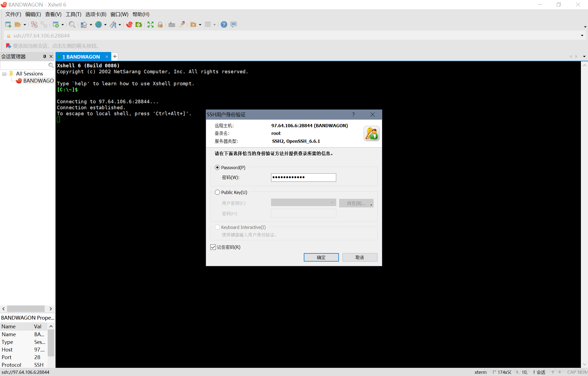Click the New Session toolbar icon
The image size is (588, 376).
click(8, 25)
